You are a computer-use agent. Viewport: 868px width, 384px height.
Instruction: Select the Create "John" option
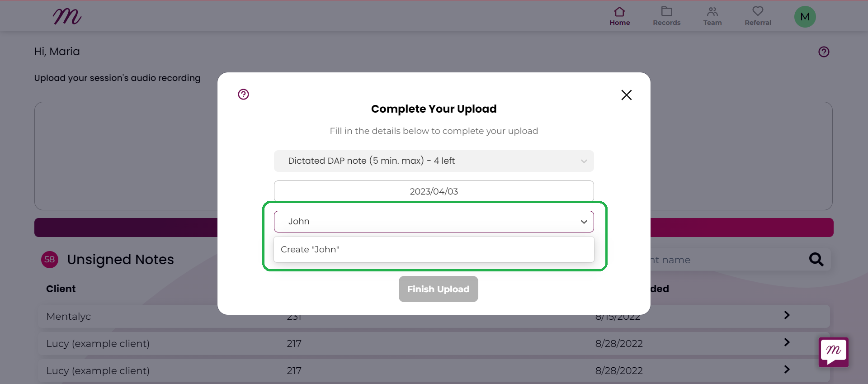[434, 249]
